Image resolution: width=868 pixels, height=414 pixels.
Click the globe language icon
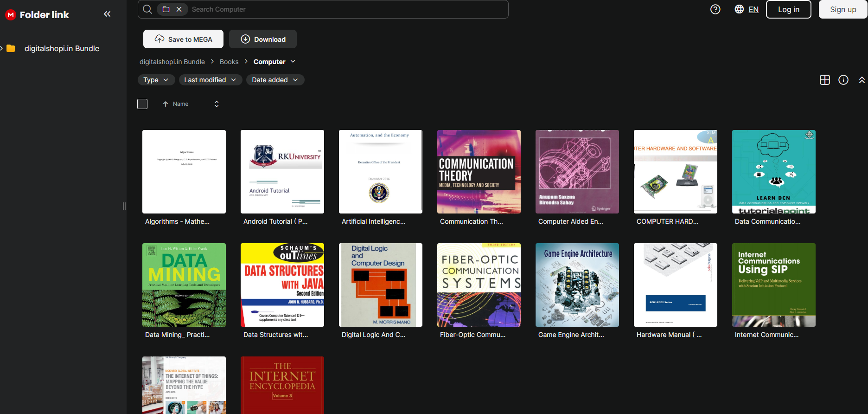click(739, 9)
